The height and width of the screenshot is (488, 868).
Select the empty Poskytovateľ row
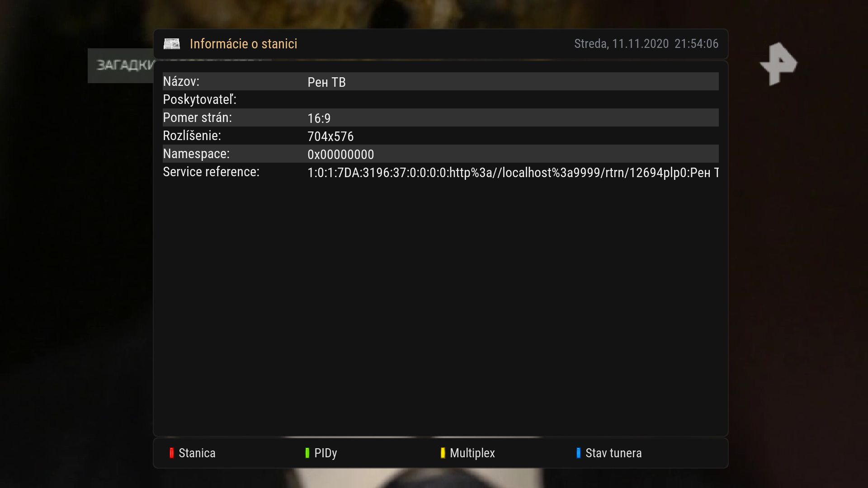[x=441, y=99]
